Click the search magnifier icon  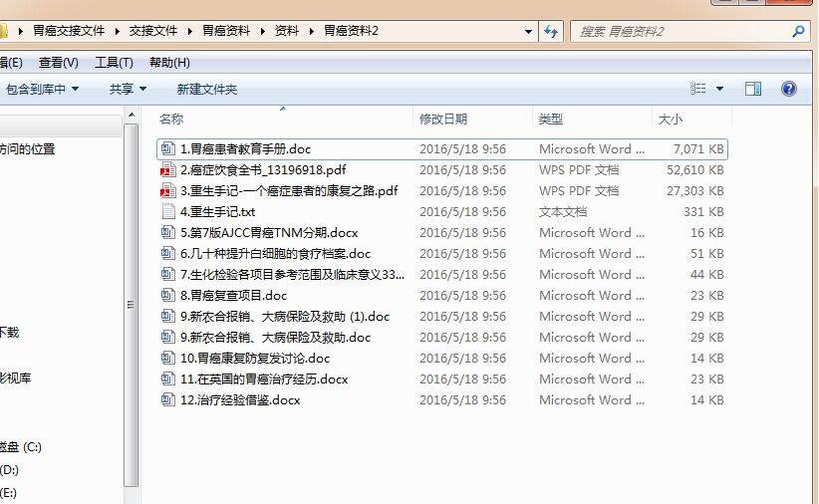pyautogui.click(x=798, y=31)
